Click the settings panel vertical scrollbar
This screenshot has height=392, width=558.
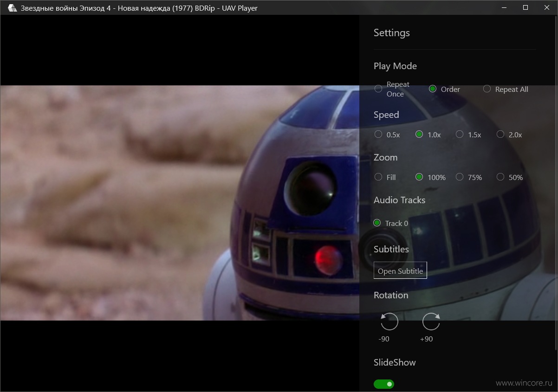[x=556, y=183]
